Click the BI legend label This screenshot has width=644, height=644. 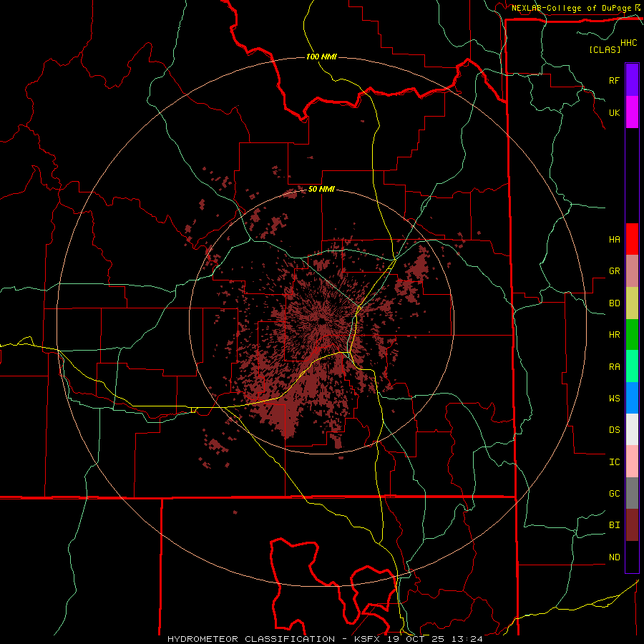[x=614, y=525]
